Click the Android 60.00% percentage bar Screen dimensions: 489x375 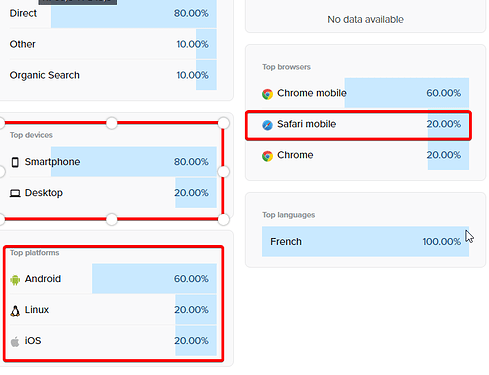[x=154, y=279]
